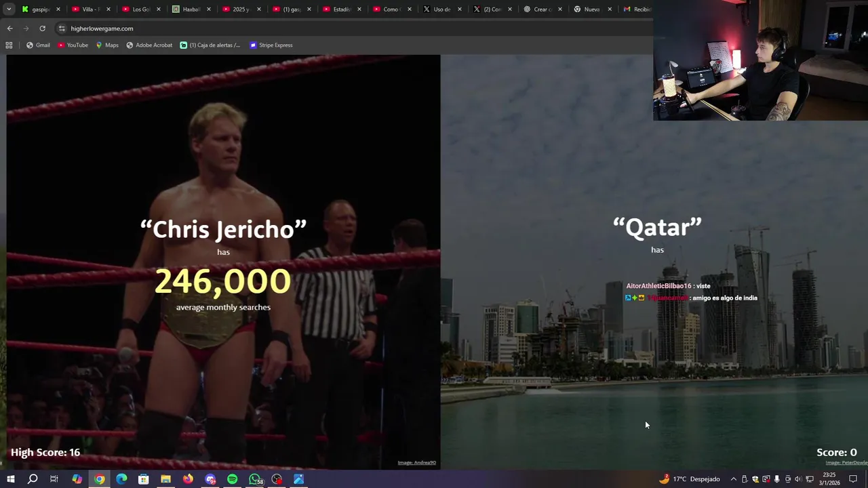868x488 pixels.
Task: Expand the hidden system tray icons
Action: click(x=733, y=479)
